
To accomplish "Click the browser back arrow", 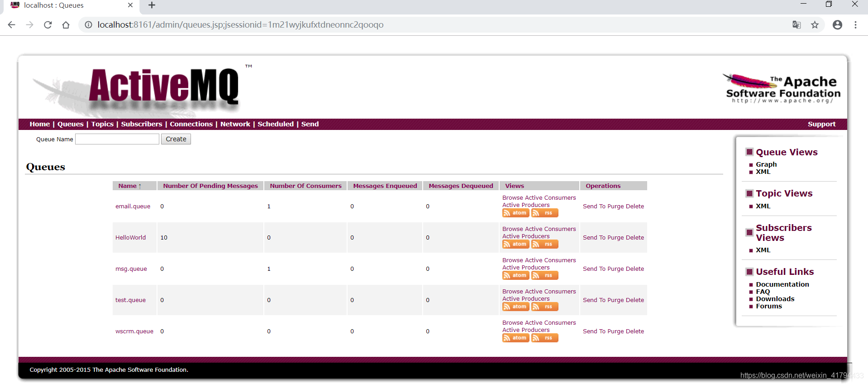I will (12, 25).
